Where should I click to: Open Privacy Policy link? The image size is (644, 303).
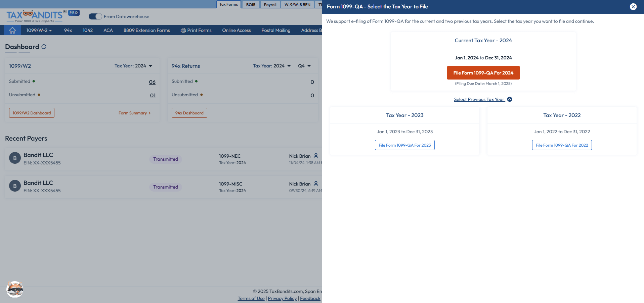pos(282,298)
